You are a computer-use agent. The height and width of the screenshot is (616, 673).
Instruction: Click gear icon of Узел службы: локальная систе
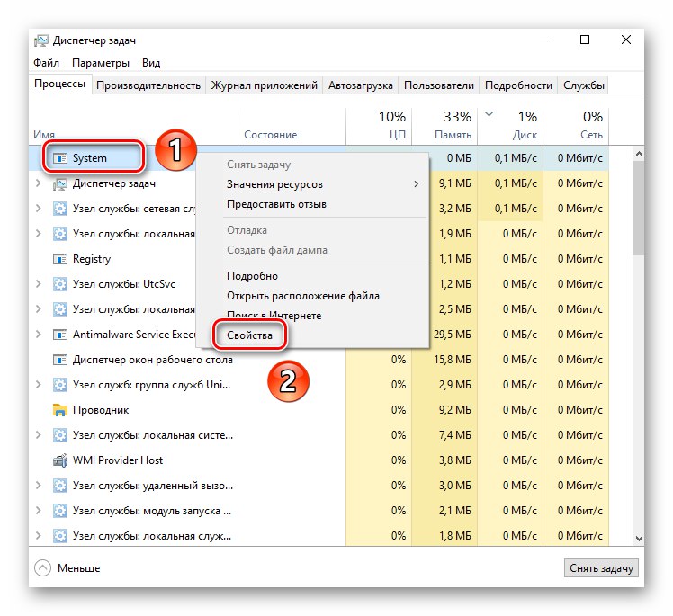(x=60, y=435)
